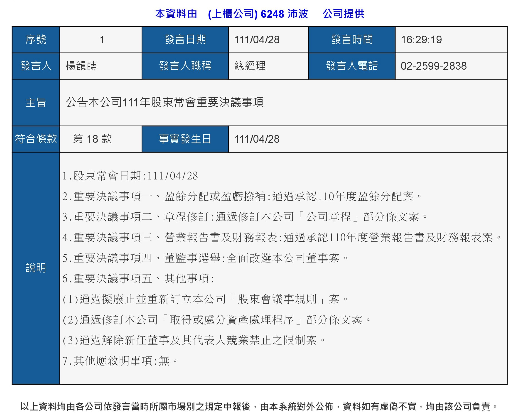This screenshot has width=518, height=420.
Task: Click the clause value '第 18 款'
Action: pyautogui.click(x=92, y=139)
